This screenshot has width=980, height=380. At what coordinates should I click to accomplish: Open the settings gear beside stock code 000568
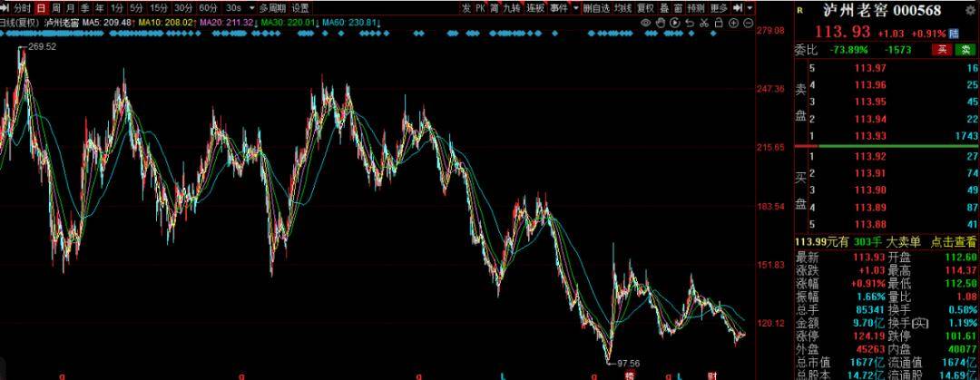969,11
